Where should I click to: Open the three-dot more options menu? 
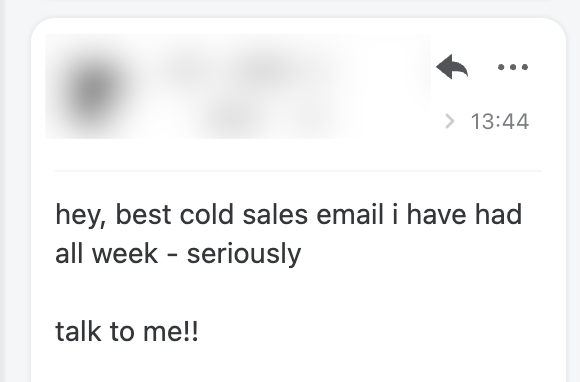pyautogui.click(x=513, y=67)
